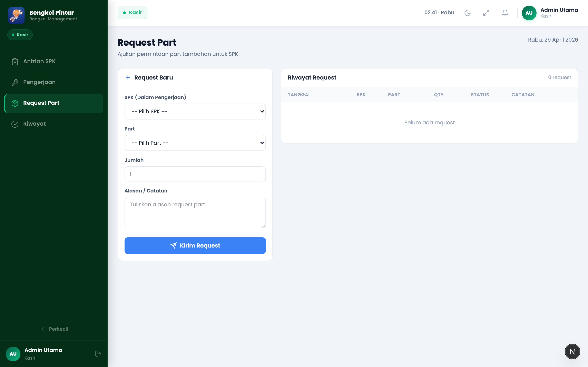This screenshot has width=588, height=367.
Task: Click the plus icon beside Request Baru
Action: (x=128, y=77)
